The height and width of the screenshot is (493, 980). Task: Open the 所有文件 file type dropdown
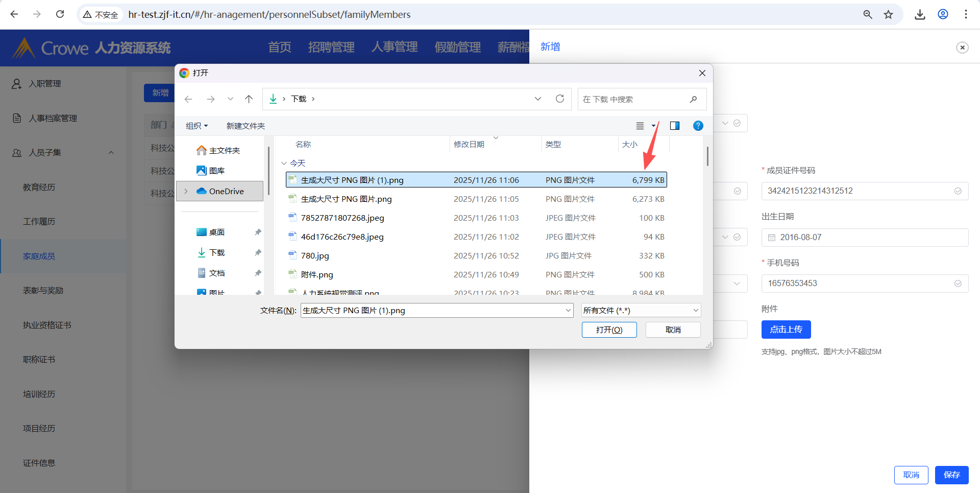coord(641,310)
